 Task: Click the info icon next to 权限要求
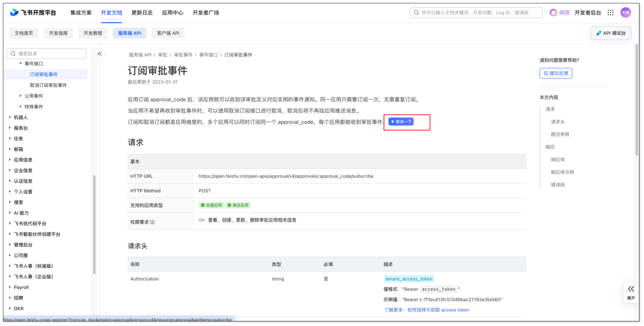[x=153, y=222]
